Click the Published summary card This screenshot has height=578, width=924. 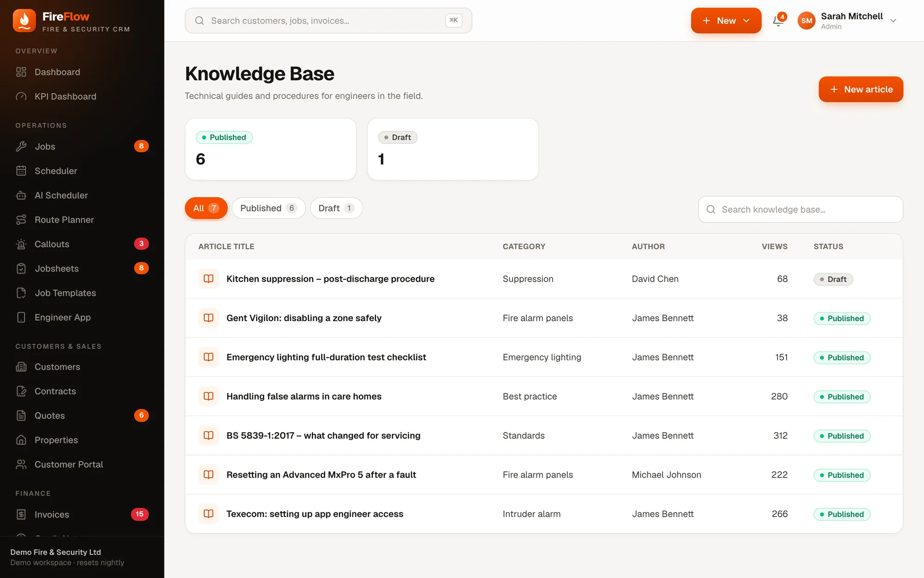[271, 149]
